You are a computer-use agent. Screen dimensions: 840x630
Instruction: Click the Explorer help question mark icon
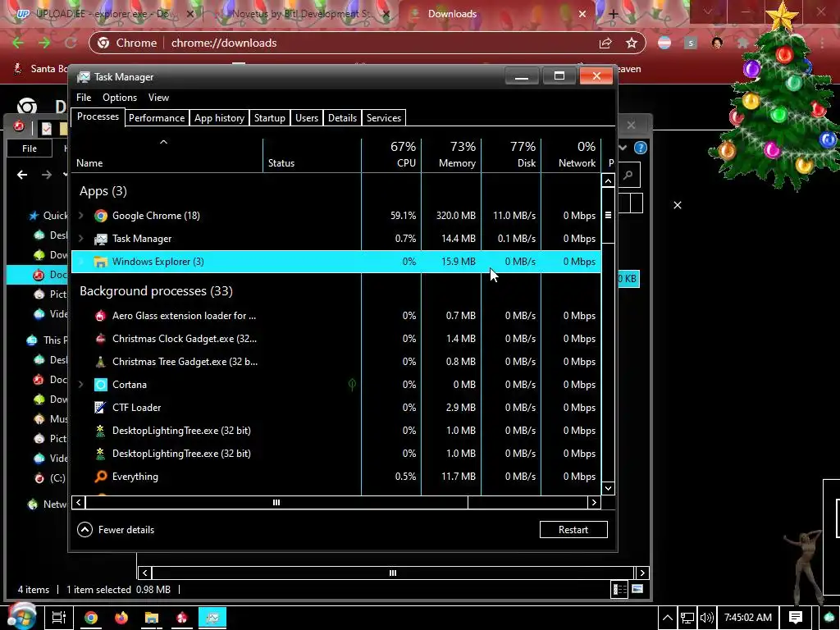640,148
